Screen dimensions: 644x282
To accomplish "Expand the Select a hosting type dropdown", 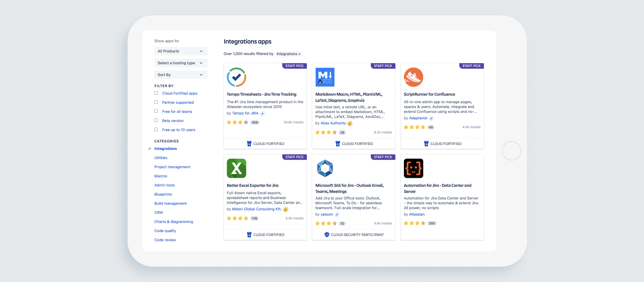I will [181, 63].
